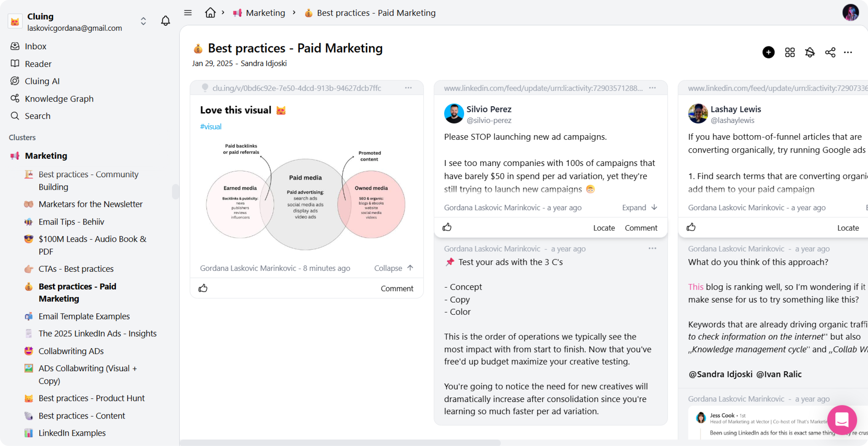Open the Cluing workspace switcher chevrons

pyautogui.click(x=143, y=21)
